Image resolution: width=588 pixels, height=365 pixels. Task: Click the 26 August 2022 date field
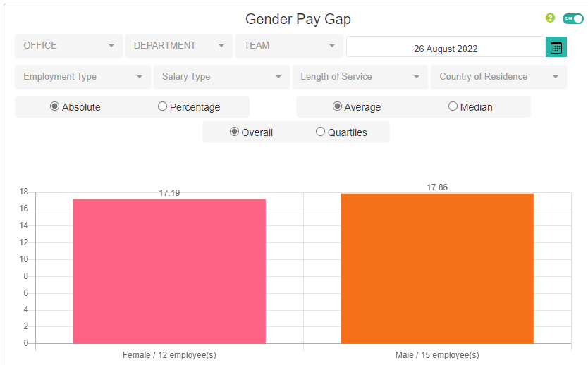[x=446, y=48]
